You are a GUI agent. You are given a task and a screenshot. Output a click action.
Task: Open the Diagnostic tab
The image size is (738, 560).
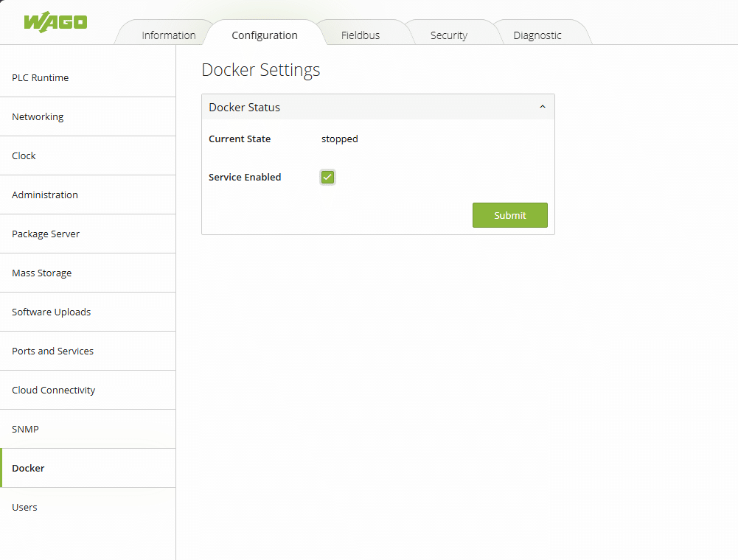click(537, 35)
